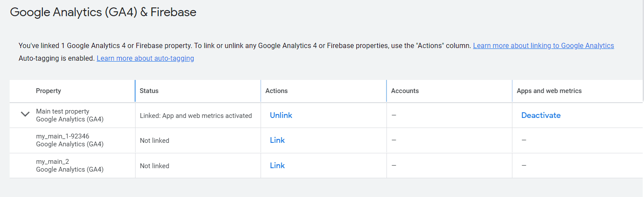Image resolution: width=644 pixels, height=197 pixels.
Task: Click the Actions column header
Action: click(x=276, y=91)
